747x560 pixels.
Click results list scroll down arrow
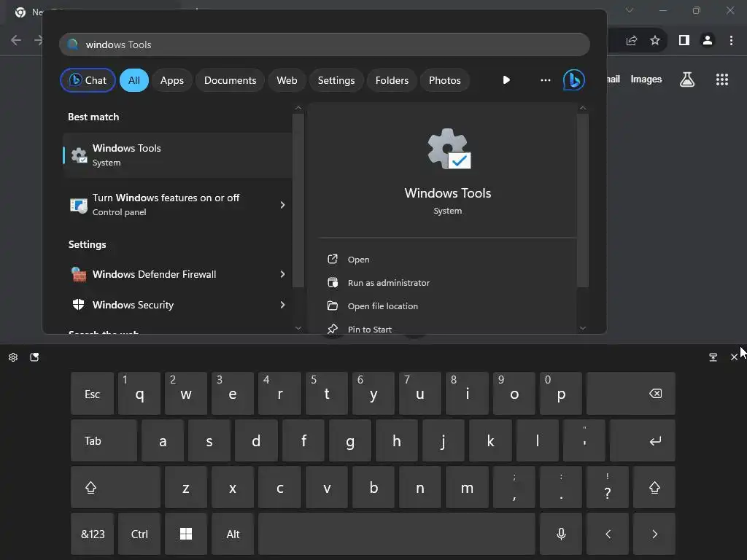pos(298,327)
